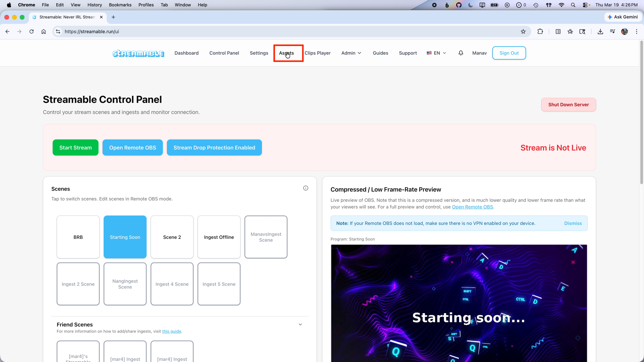Viewport: 644px width, 362px height.
Task: Reload the page using the refresh icon
Action: pos(32,32)
